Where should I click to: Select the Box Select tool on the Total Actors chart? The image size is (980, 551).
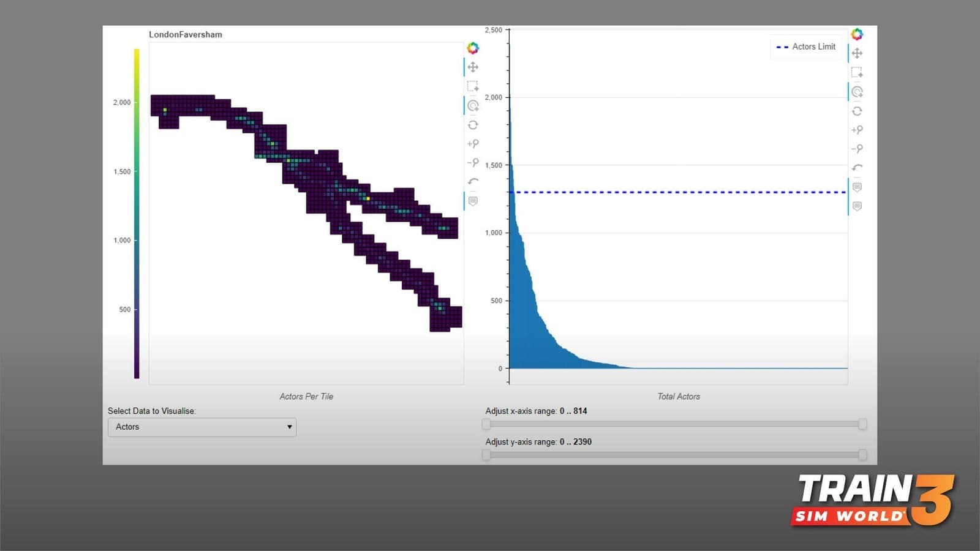(x=857, y=72)
